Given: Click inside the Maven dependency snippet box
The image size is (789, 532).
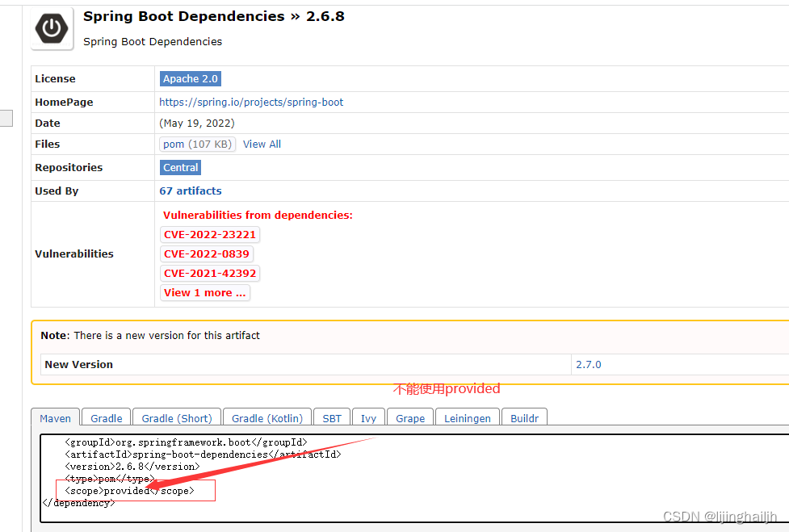Looking at the screenshot, I should 414,478.
